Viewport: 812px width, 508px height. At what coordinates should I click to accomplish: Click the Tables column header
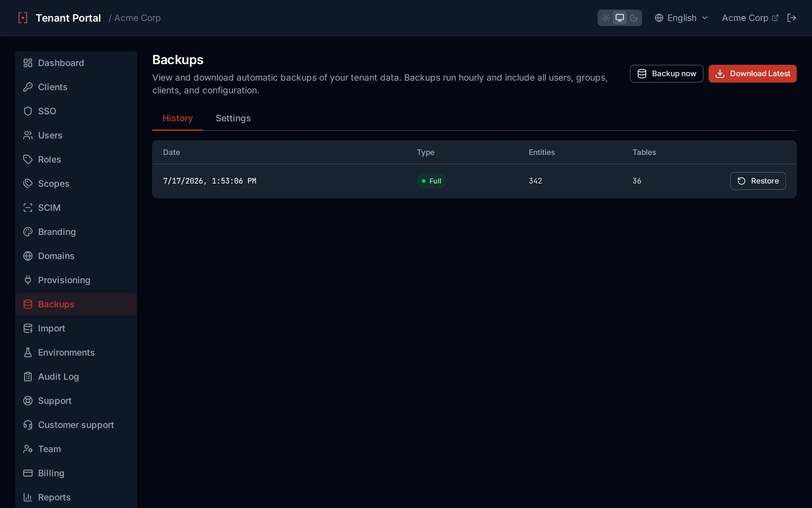[644, 152]
